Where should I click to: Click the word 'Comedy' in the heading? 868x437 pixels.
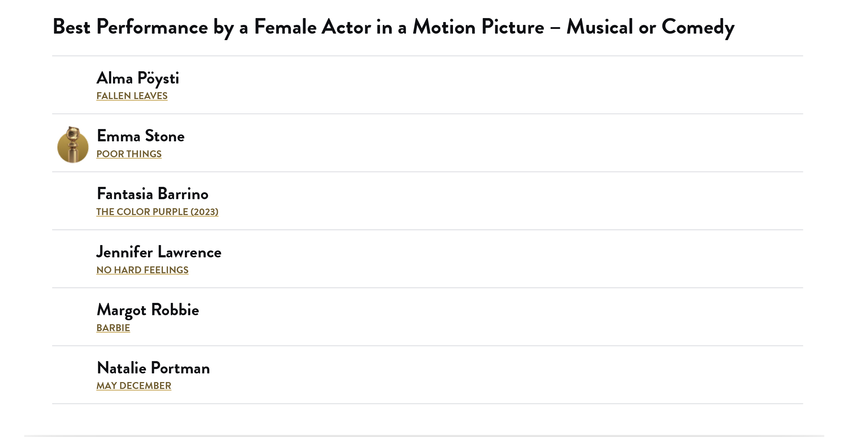(698, 27)
